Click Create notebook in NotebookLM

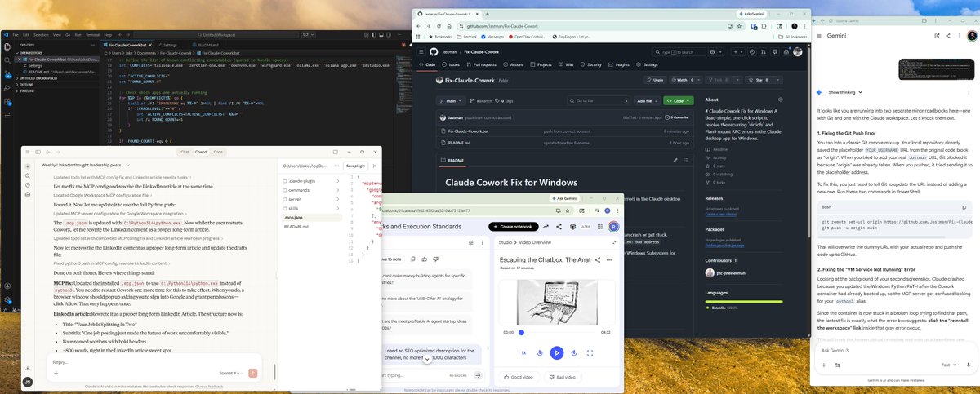(513, 227)
